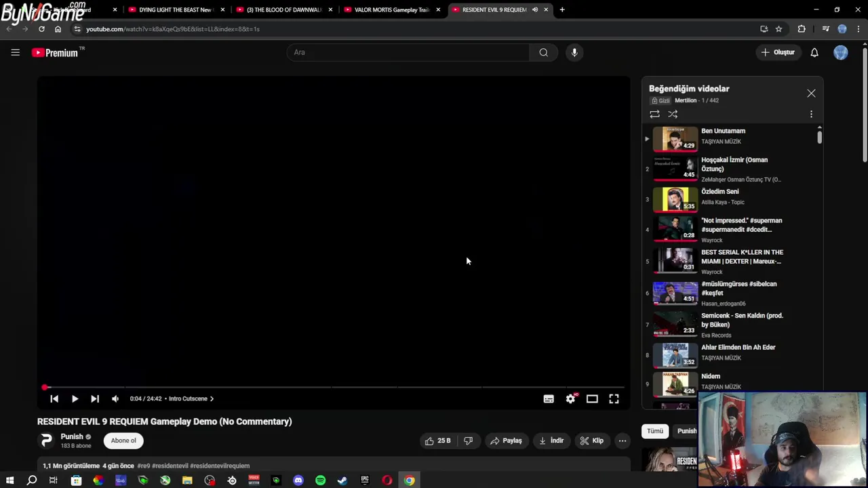This screenshot has width=868, height=488.
Task: Mute the RESIDENT EVIL 9 tab audio
Action: (x=535, y=9)
